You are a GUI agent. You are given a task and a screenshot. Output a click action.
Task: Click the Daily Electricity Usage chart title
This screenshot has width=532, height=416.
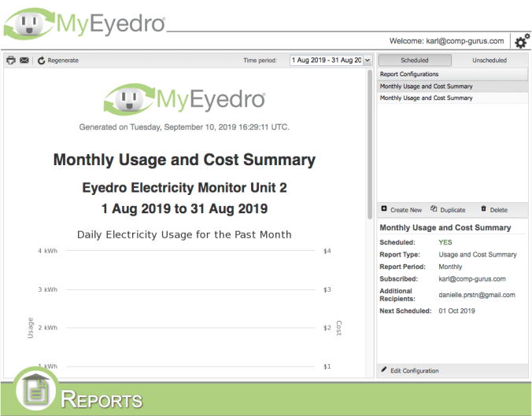(x=184, y=234)
